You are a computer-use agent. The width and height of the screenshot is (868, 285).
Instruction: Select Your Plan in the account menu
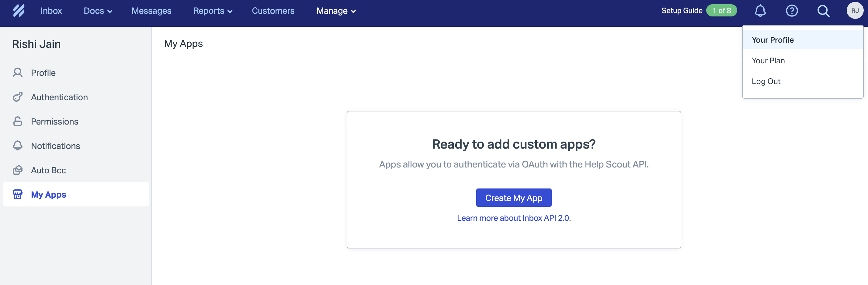tap(768, 60)
